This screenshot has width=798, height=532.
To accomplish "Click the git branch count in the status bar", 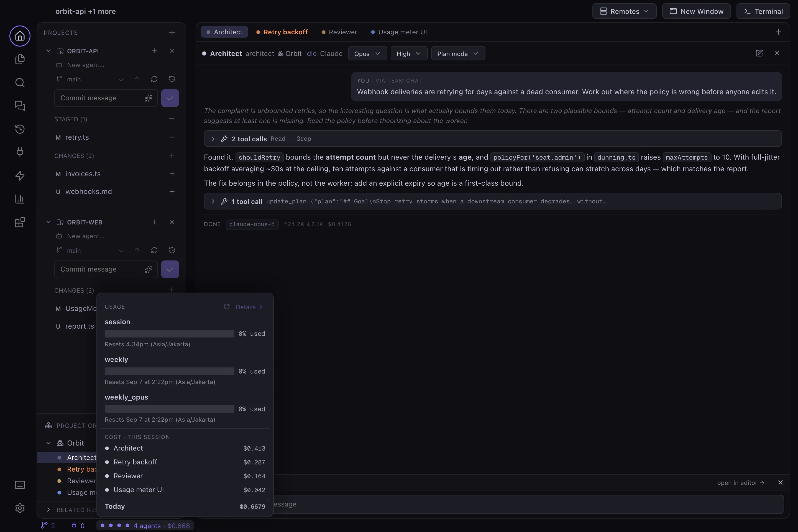I will [48, 526].
